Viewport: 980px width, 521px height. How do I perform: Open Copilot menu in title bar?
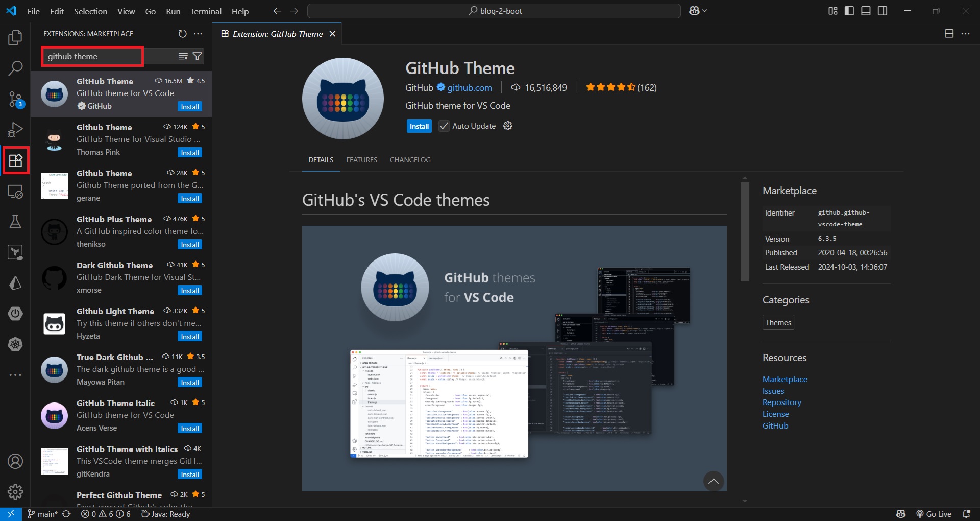click(x=698, y=11)
